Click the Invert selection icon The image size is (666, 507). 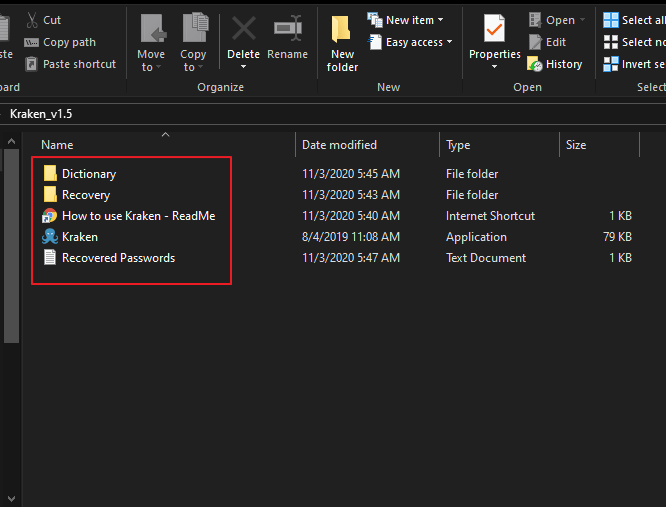[611, 64]
